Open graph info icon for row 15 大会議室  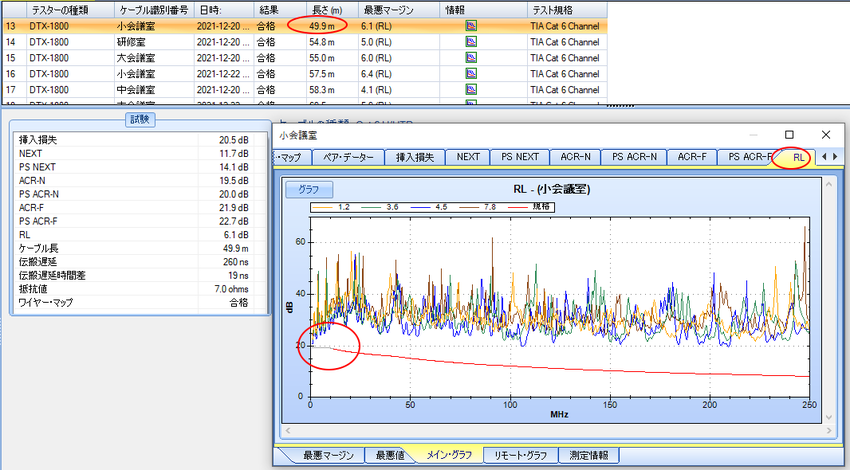[471, 57]
